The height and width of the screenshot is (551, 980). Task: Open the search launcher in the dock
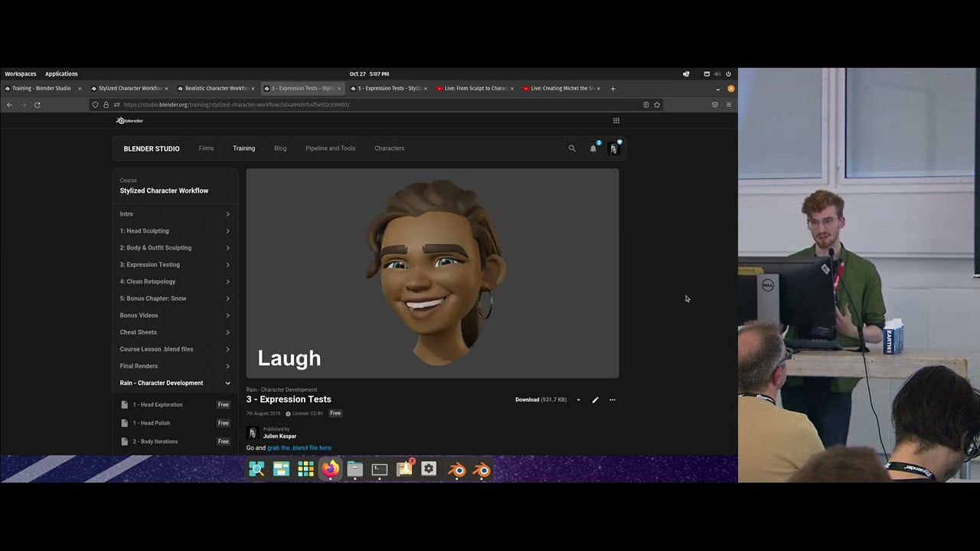point(256,469)
